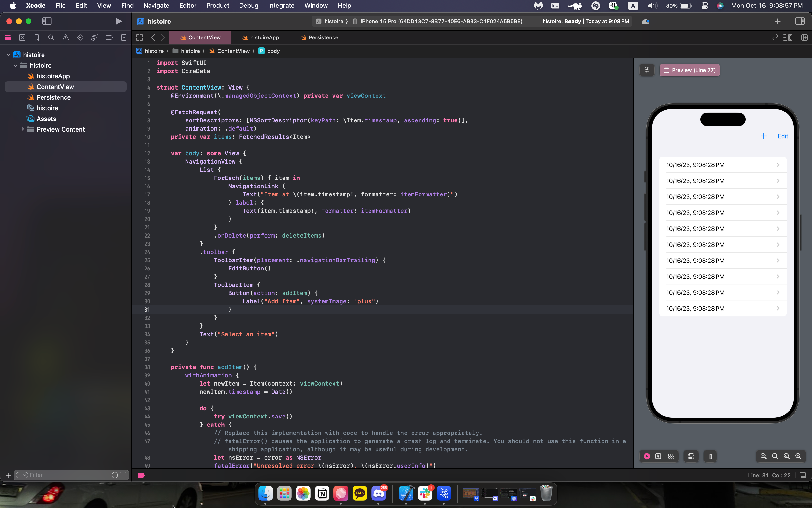Open the ContentView jump bar item
812x508 pixels.
(230, 51)
